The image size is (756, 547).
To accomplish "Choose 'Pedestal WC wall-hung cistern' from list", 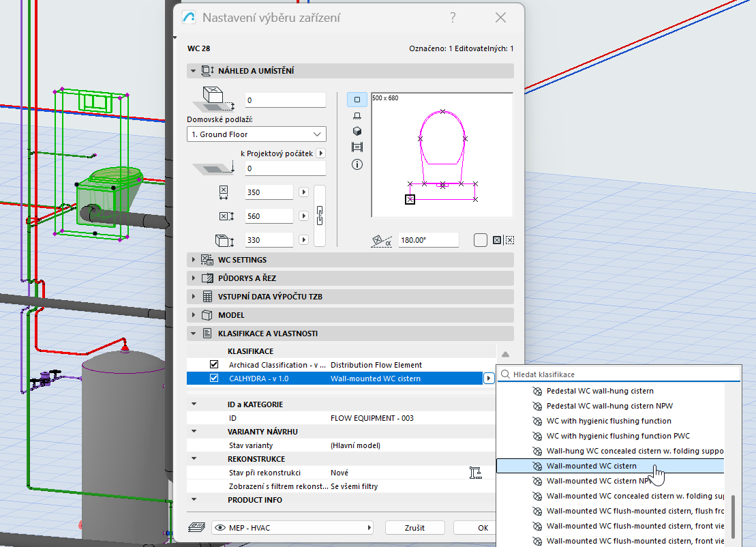I will (x=600, y=391).
